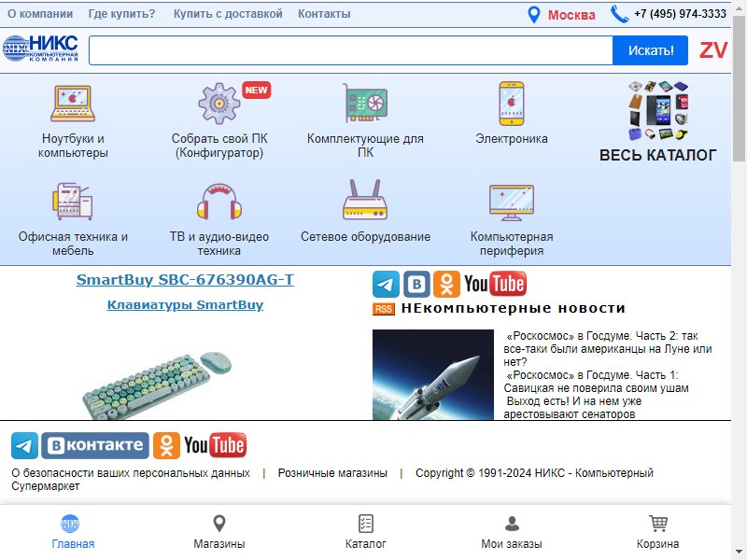Open the footer ВКонтакте button

click(95, 445)
